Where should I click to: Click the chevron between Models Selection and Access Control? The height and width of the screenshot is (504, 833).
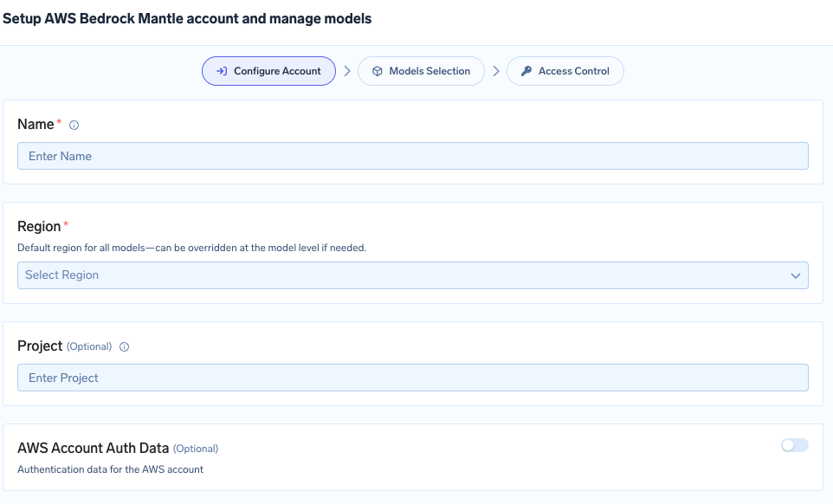(x=495, y=71)
